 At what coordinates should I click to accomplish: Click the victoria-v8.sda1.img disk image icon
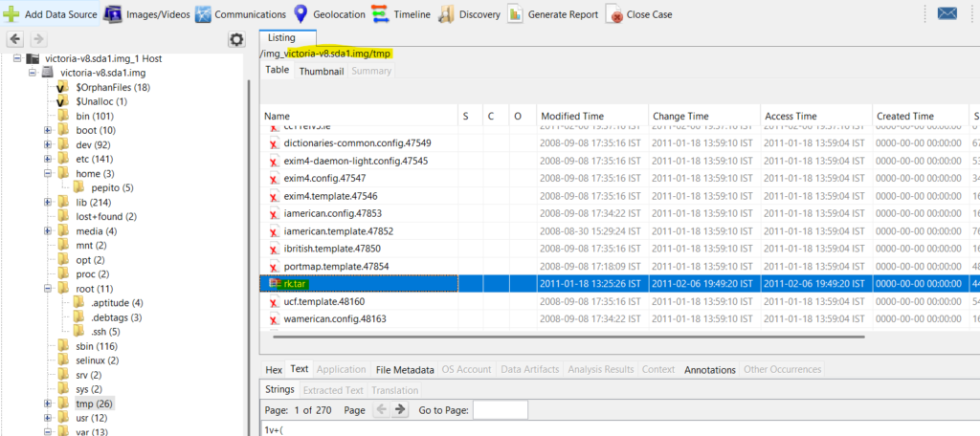pyautogui.click(x=48, y=73)
